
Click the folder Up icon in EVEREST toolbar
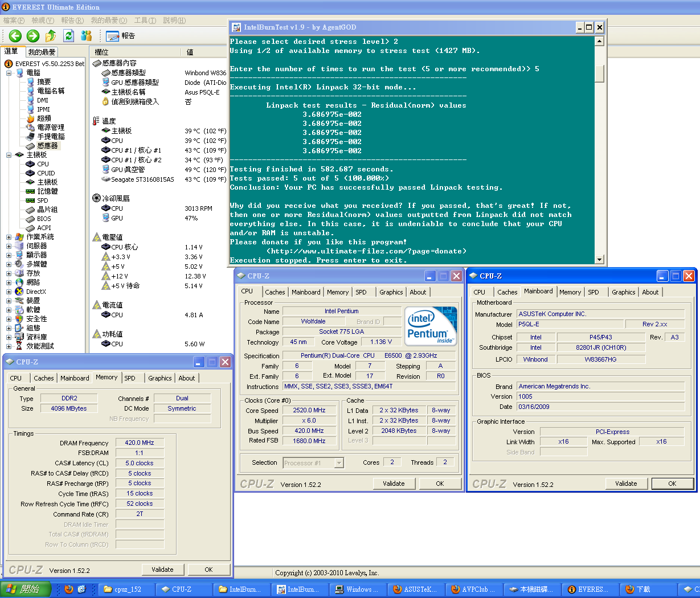point(51,36)
